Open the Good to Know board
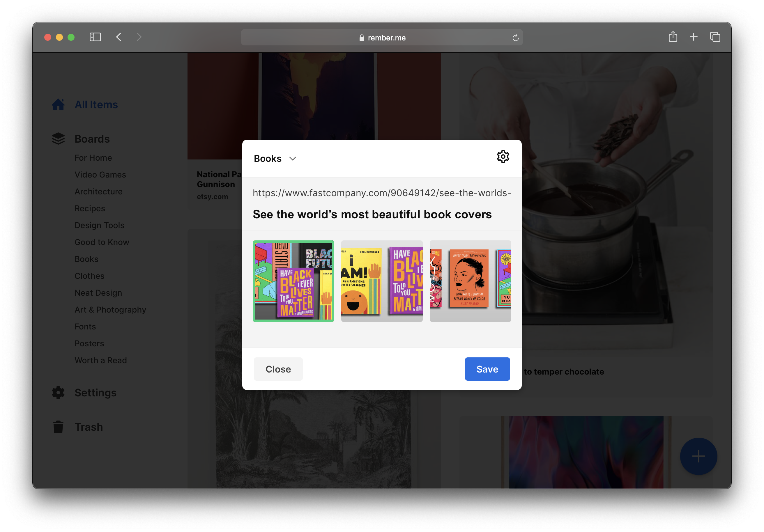Screen dimensions: 764x532 coord(102,242)
